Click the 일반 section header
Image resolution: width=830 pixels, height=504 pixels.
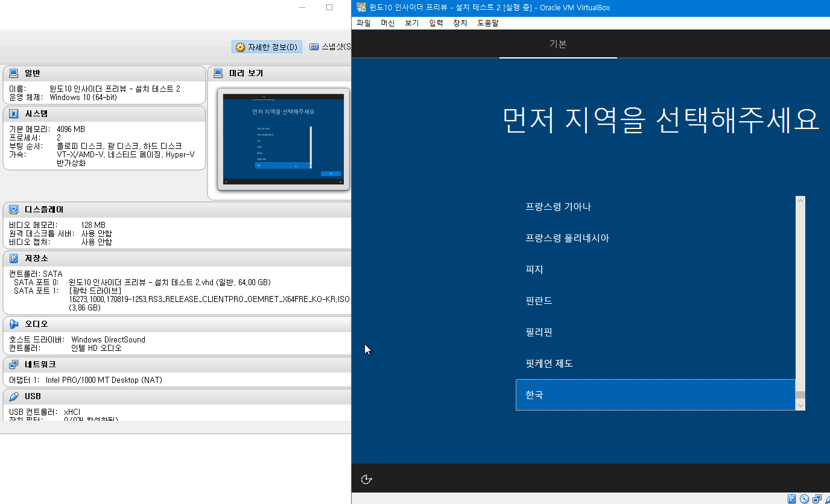(104, 74)
